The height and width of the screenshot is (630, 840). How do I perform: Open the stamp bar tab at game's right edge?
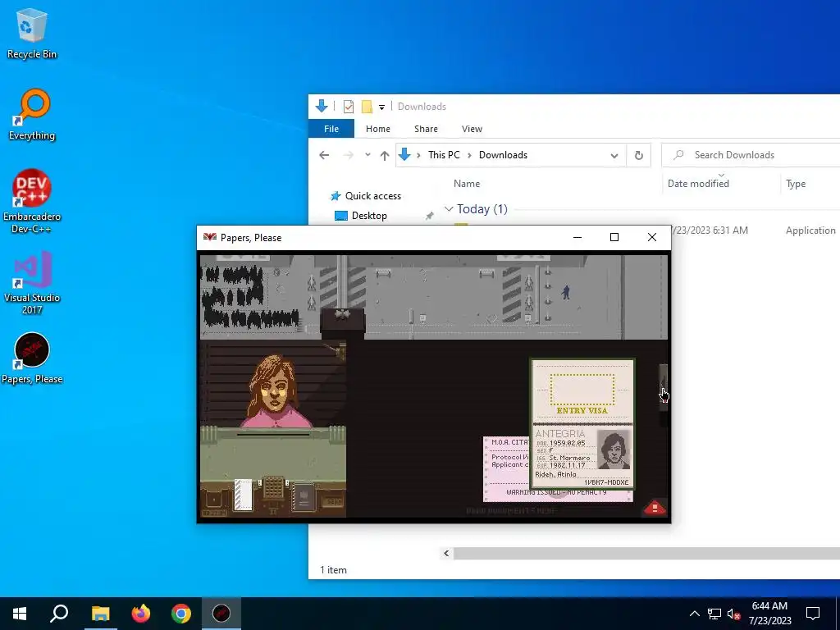663,388
